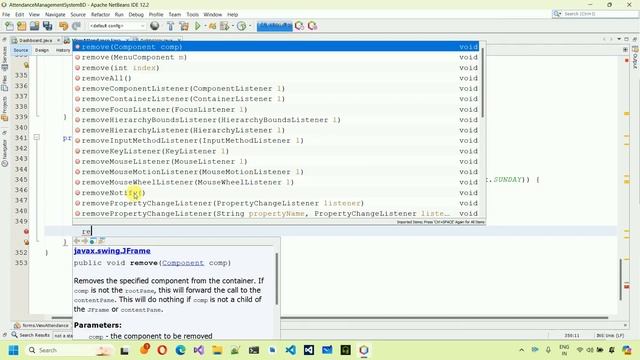Image resolution: width=640 pixels, height=360 pixels.
Task: Click the first garbage collection circular icon
Action: pos(299,26)
